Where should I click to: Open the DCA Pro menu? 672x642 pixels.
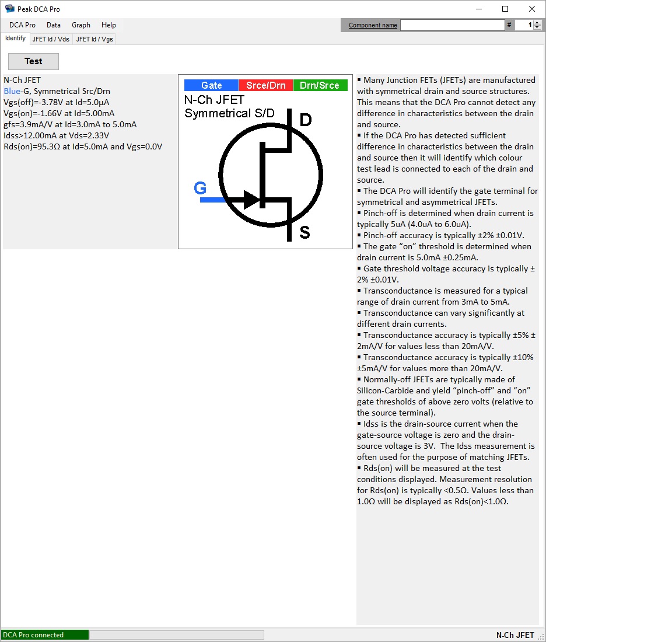22,25
